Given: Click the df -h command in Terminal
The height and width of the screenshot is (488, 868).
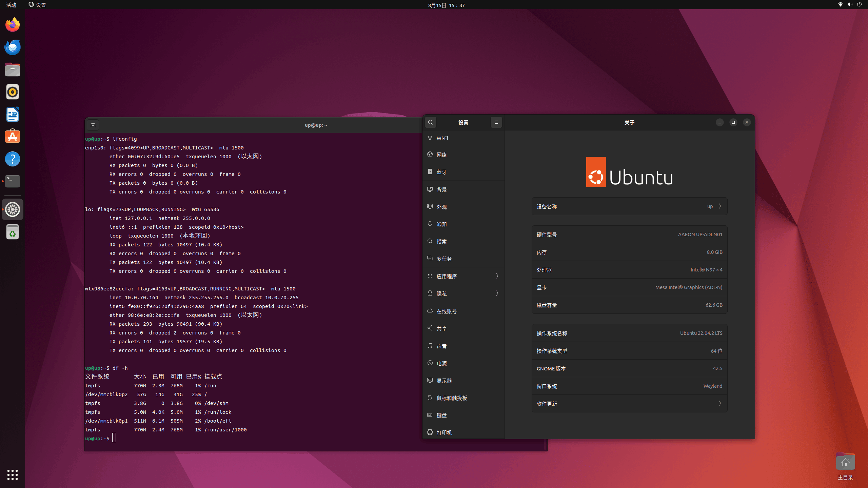Looking at the screenshot, I should coord(120,368).
